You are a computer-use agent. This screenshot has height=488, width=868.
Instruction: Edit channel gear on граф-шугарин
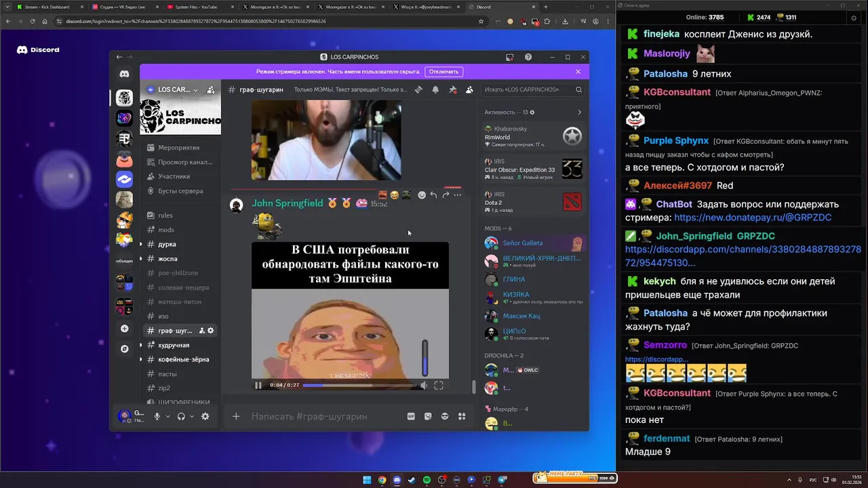[x=211, y=331]
